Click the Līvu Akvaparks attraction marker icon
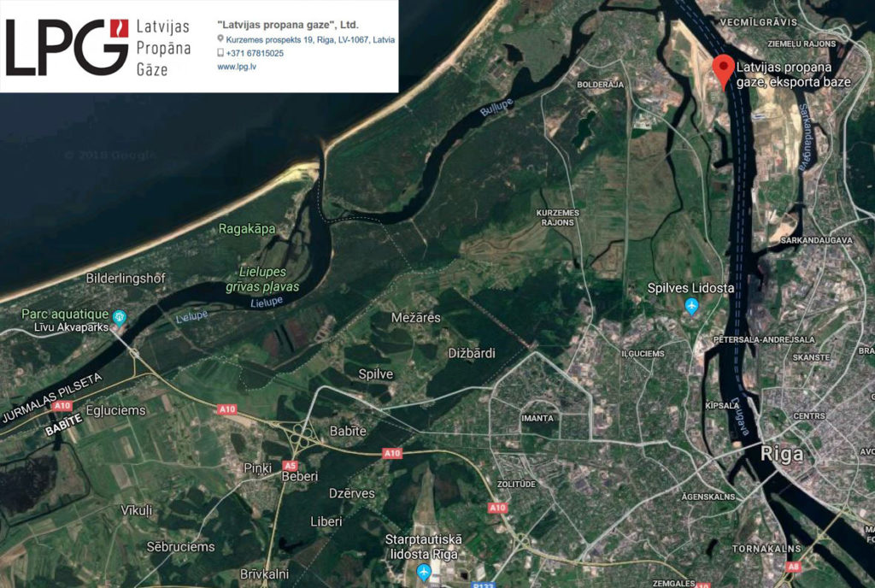 tap(119, 318)
